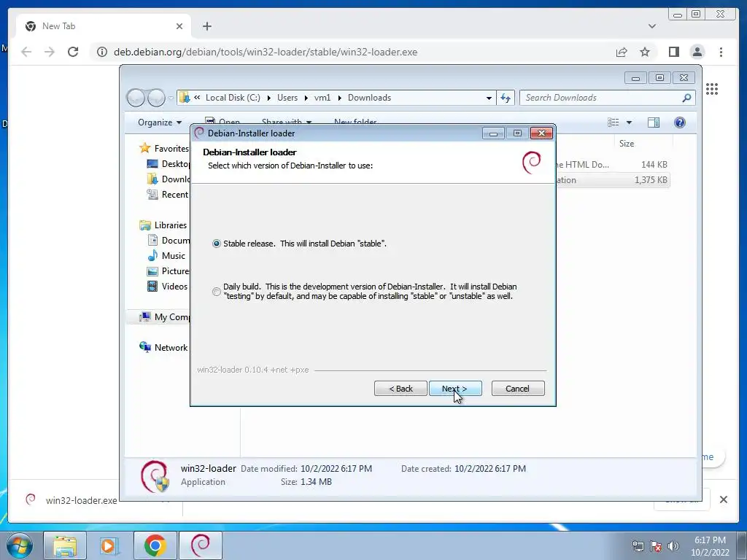
Task: Open Desktop in Explorer sidebar
Action: click(x=169, y=164)
